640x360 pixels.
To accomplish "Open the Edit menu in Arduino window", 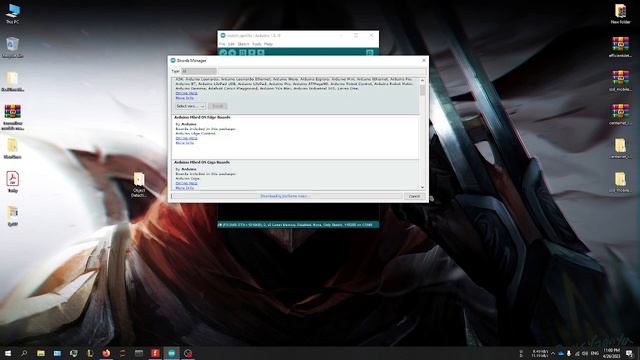I will tap(231, 44).
